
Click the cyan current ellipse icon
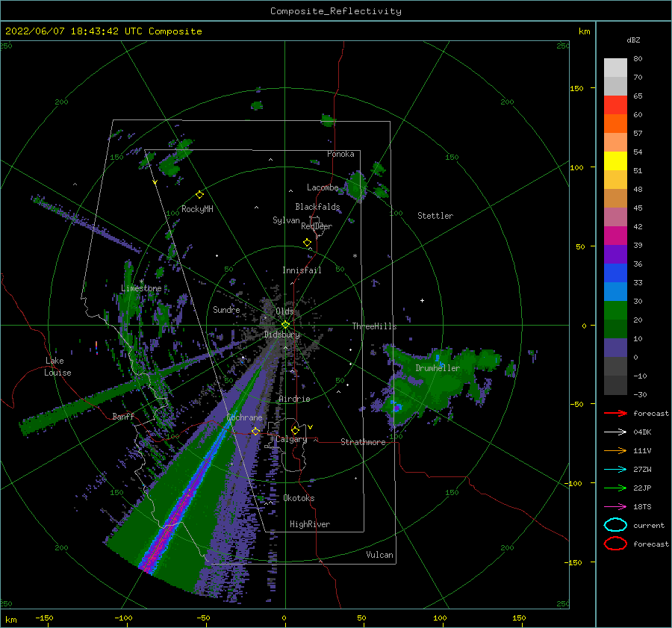point(615,525)
